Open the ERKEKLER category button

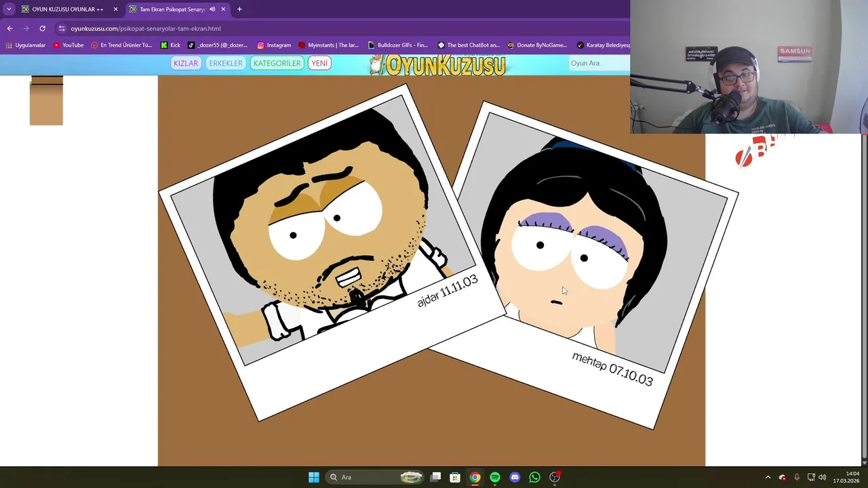pyautogui.click(x=226, y=63)
